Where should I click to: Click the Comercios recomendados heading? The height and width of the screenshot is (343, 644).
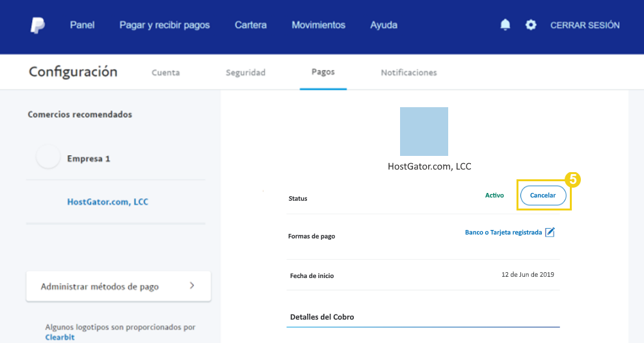tap(79, 114)
